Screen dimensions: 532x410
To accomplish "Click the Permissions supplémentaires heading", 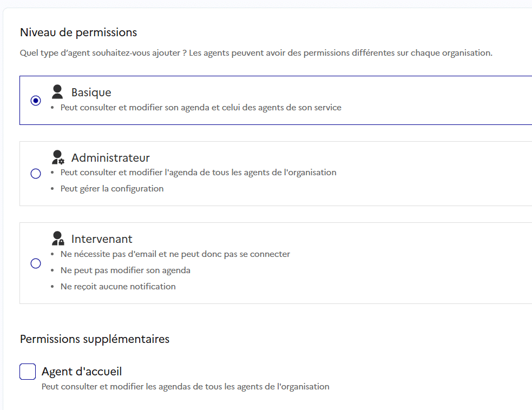I will click(x=95, y=339).
